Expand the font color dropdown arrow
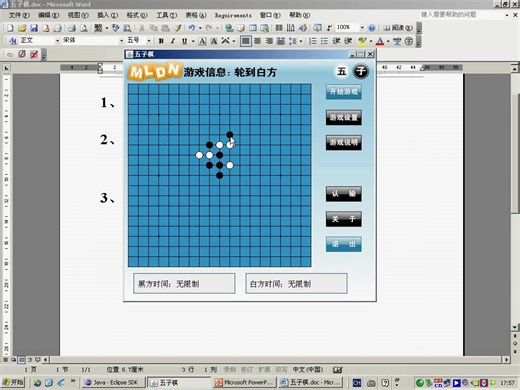Viewport: 520px width, 390px height. pos(388,41)
